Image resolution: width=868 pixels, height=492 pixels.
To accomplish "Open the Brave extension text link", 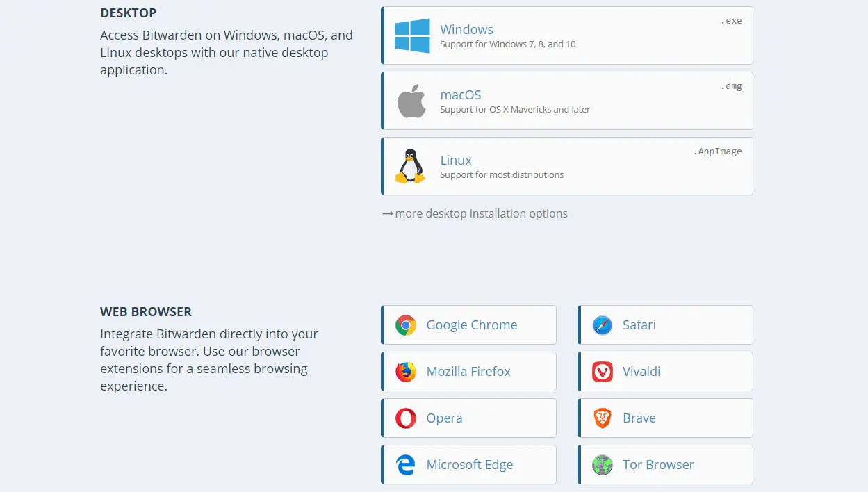I will tap(639, 418).
